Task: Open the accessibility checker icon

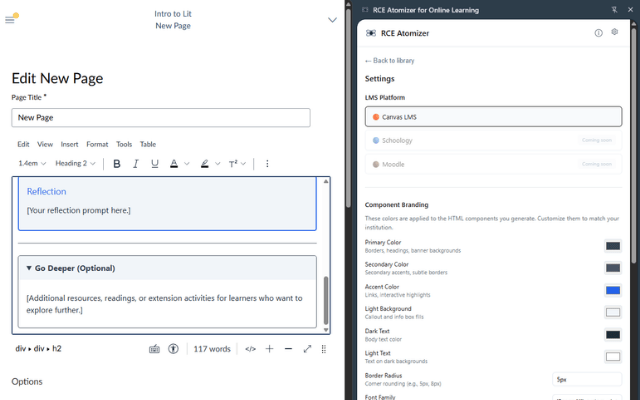Action: [x=173, y=349]
